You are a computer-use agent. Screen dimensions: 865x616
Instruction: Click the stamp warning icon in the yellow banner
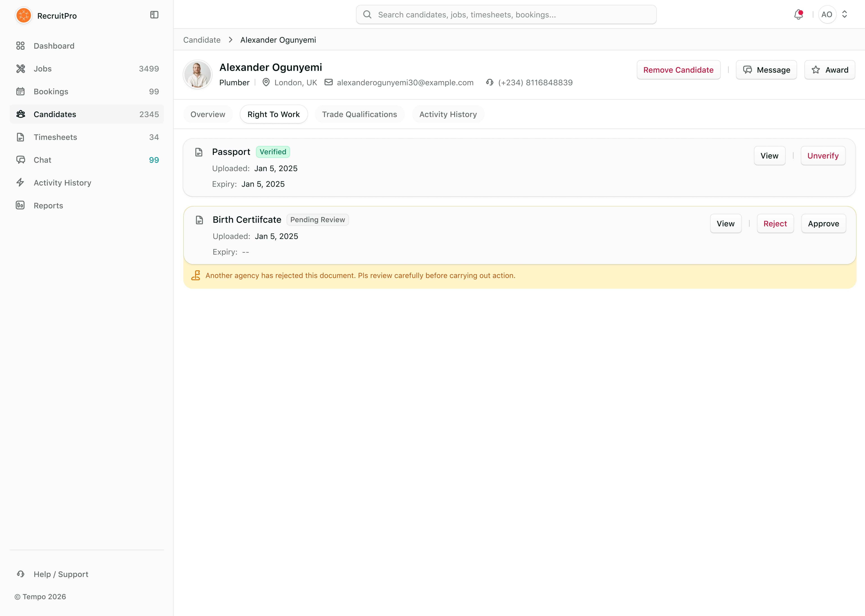click(196, 275)
